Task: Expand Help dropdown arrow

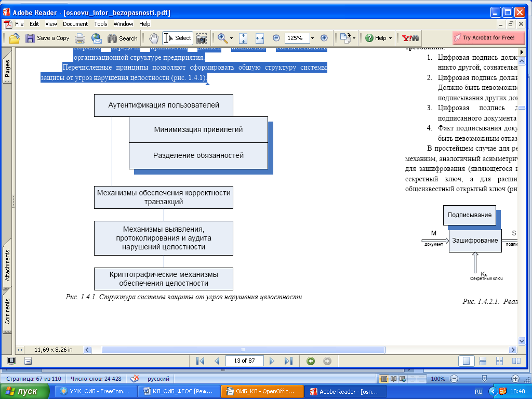Action: click(390, 38)
